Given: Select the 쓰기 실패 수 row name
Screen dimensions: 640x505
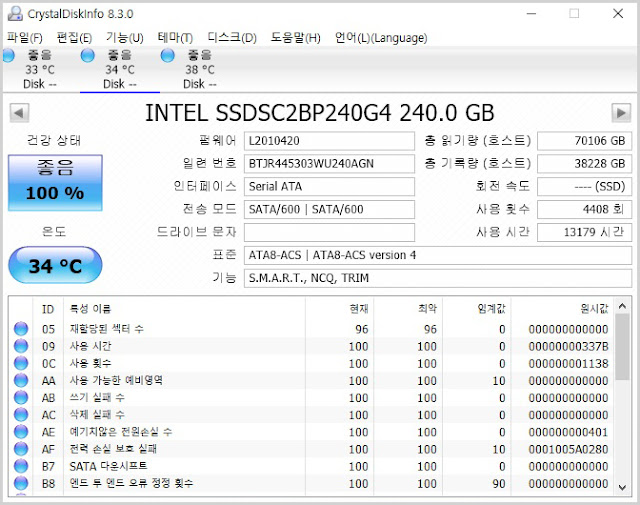Looking at the screenshot, I should (97, 397).
